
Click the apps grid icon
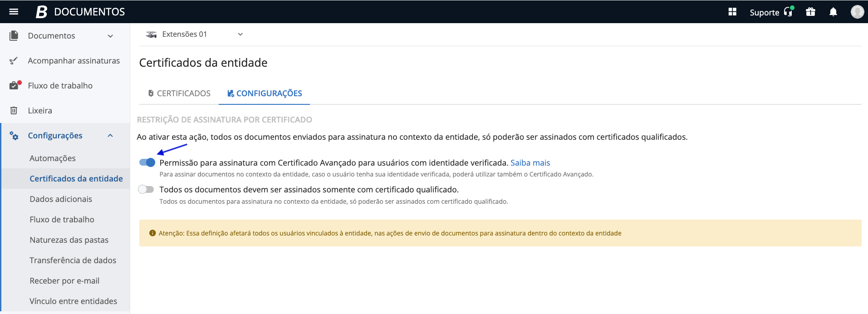pos(732,12)
